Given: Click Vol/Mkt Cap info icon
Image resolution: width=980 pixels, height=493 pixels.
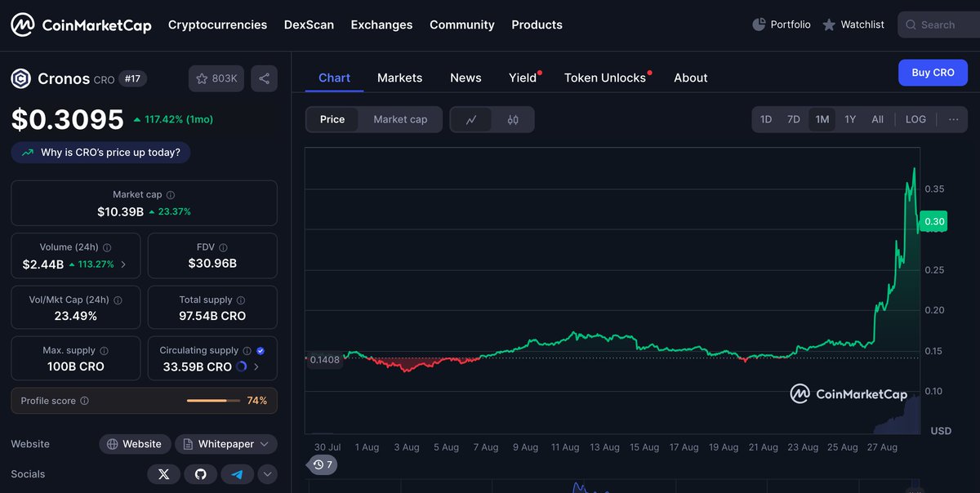Looking at the screenshot, I should [118, 300].
